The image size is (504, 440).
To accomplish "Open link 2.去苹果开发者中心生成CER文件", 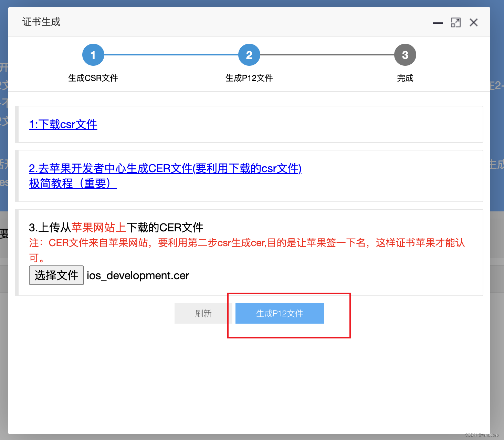I will pyautogui.click(x=165, y=168).
